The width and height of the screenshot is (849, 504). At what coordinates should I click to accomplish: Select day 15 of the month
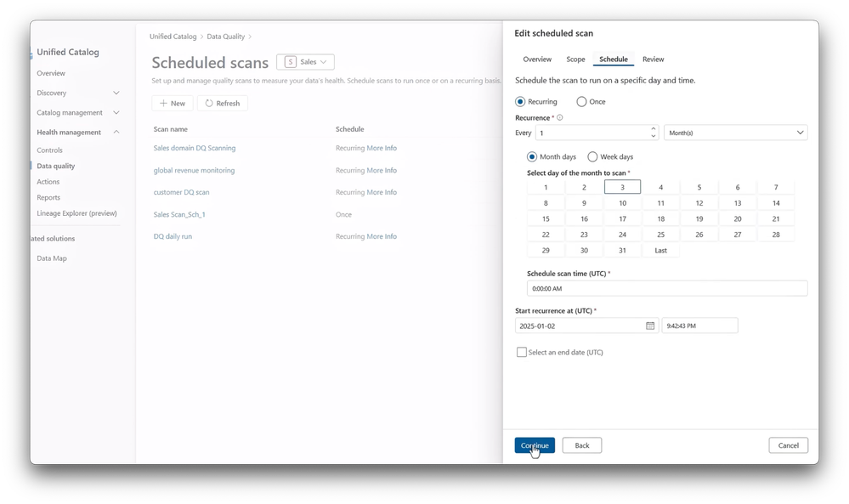pos(546,219)
